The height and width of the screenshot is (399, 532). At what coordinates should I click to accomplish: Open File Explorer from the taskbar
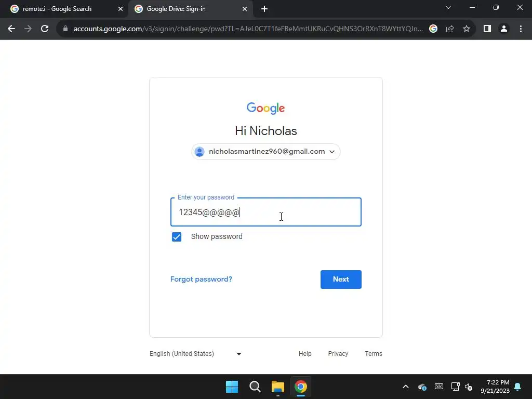[278, 387]
